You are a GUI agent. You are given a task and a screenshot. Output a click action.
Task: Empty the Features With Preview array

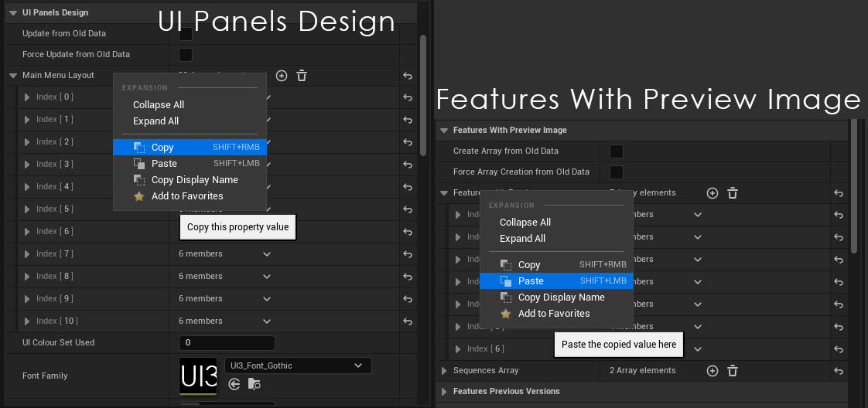(733, 193)
